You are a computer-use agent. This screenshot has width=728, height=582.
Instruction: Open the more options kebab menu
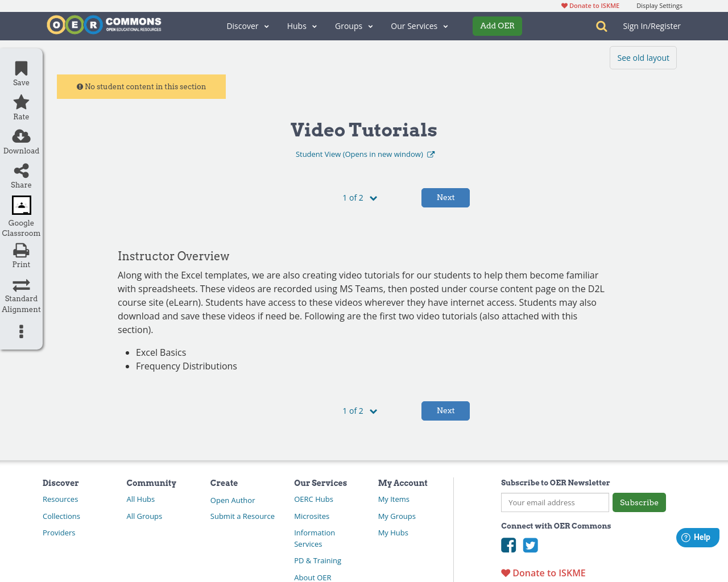[20, 331]
